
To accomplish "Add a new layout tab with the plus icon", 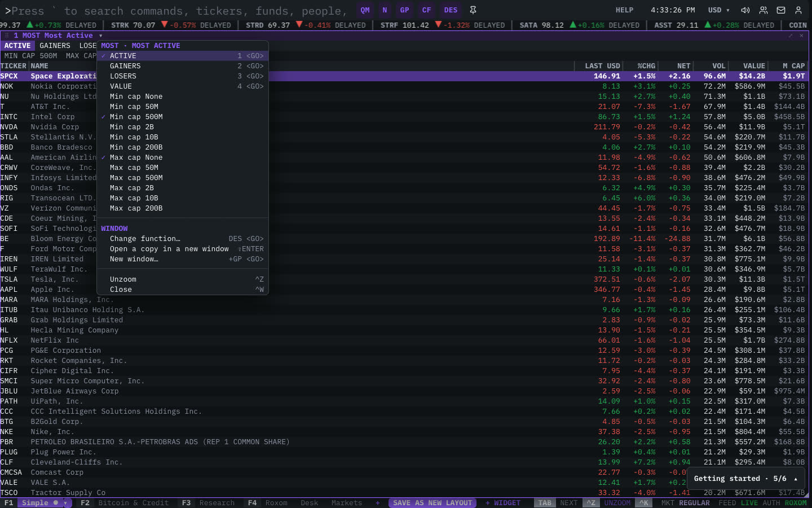I will coord(378,503).
